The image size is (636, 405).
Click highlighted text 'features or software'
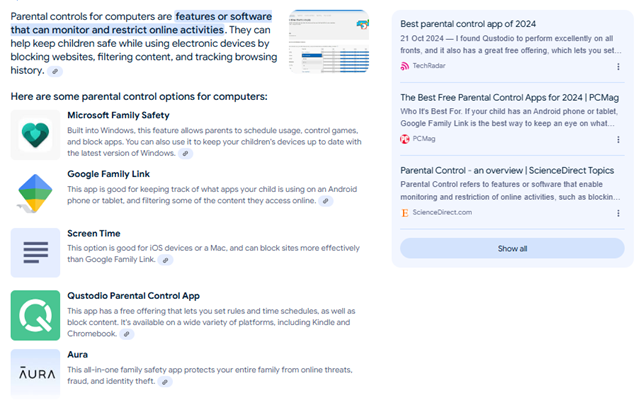pyautogui.click(x=223, y=17)
